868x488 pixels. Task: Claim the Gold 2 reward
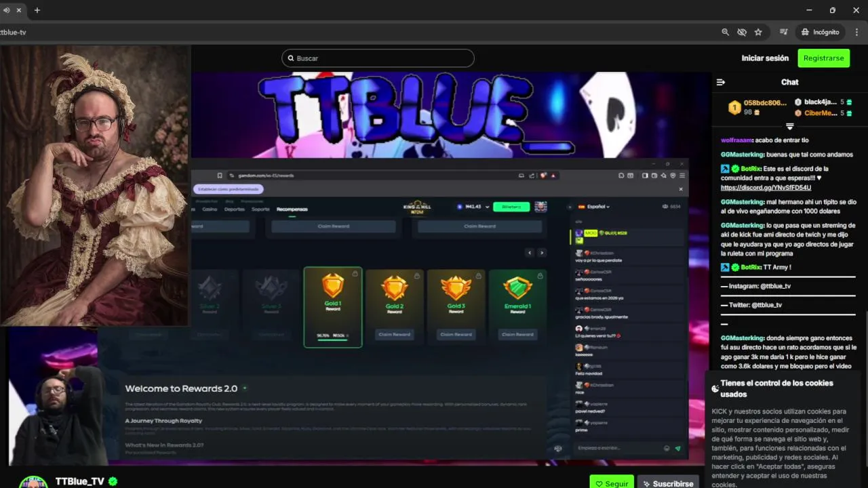394,334
